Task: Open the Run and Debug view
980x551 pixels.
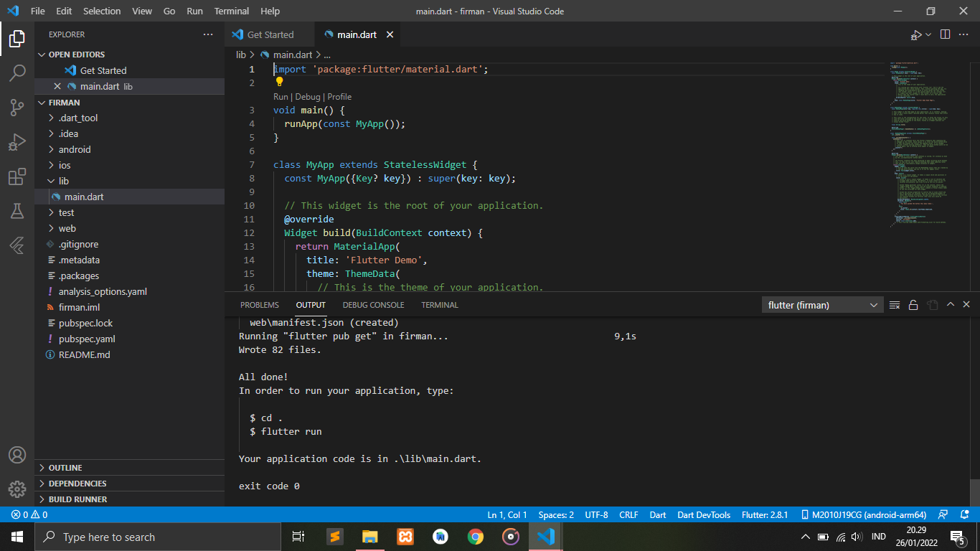Action: click(x=17, y=142)
